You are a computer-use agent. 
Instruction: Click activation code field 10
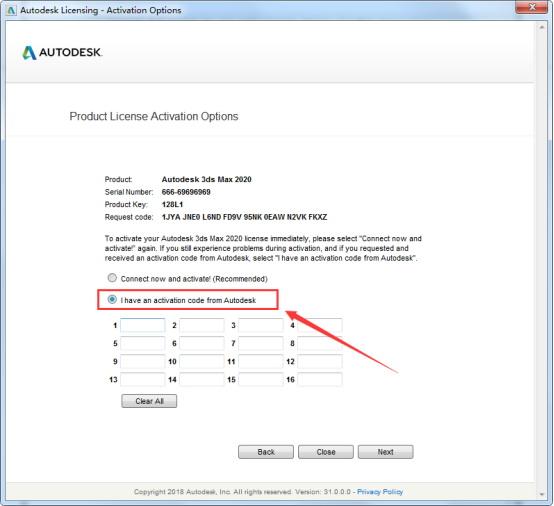tap(202, 361)
